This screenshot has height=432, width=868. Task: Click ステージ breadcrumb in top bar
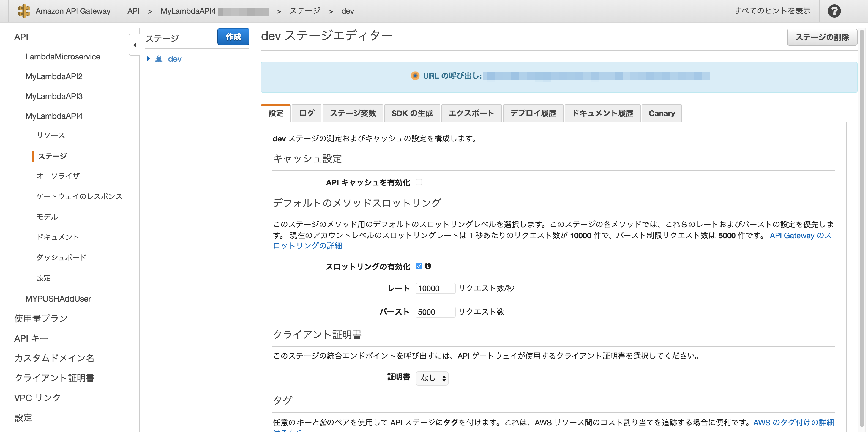click(x=305, y=11)
